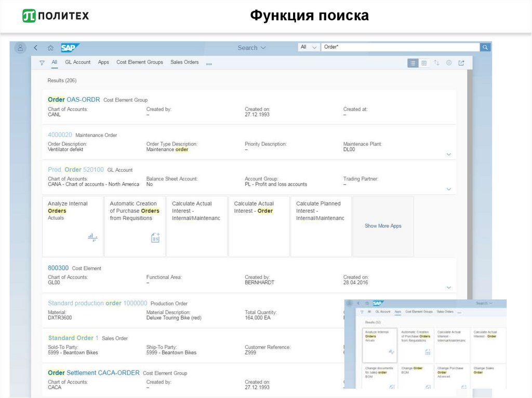Click the share/export icon in results toolbar
Screen dimensions: 532x398
461,63
